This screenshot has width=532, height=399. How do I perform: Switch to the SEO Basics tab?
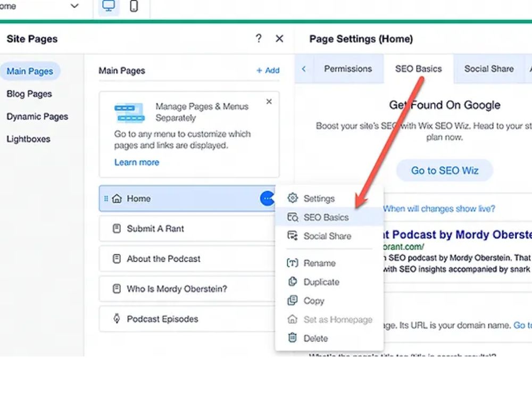click(x=419, y=69)
